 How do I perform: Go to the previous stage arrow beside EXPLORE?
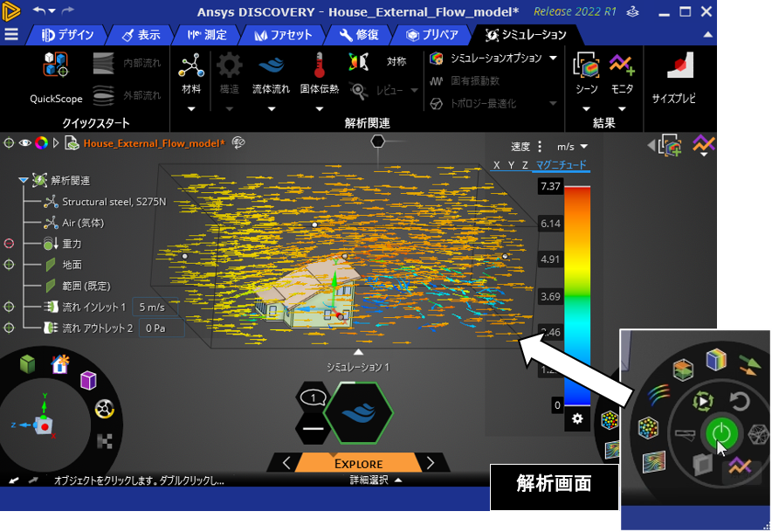tap(286, 463)
